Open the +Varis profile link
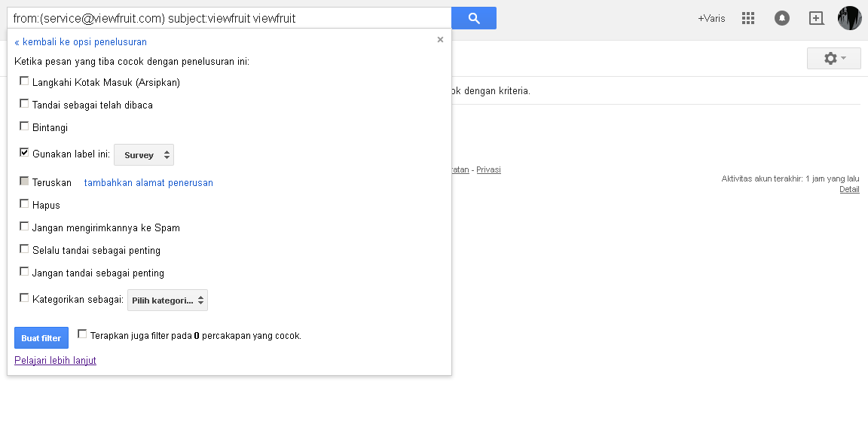868x421 pixels. [x=711, y=18]
